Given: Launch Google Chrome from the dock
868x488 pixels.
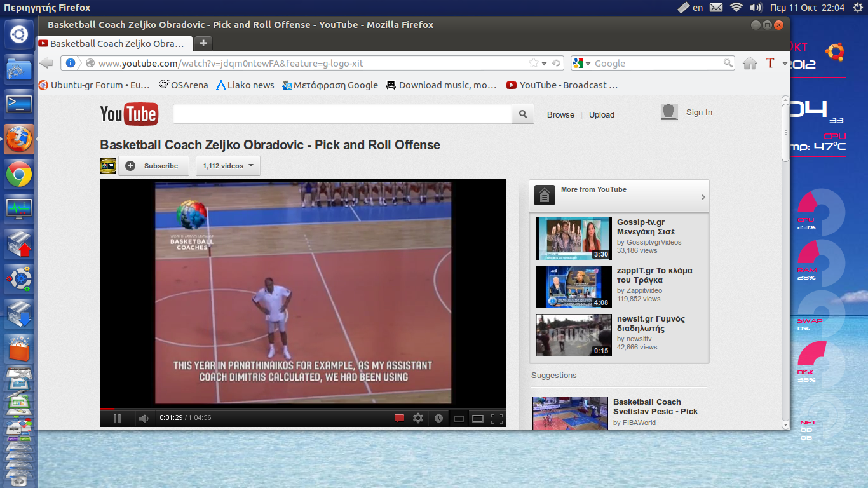Looking at the screenshot, I should (x=19, y=174).
